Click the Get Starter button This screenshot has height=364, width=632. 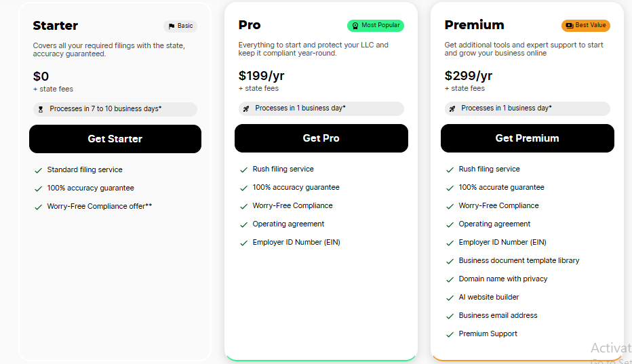[115, 139]
